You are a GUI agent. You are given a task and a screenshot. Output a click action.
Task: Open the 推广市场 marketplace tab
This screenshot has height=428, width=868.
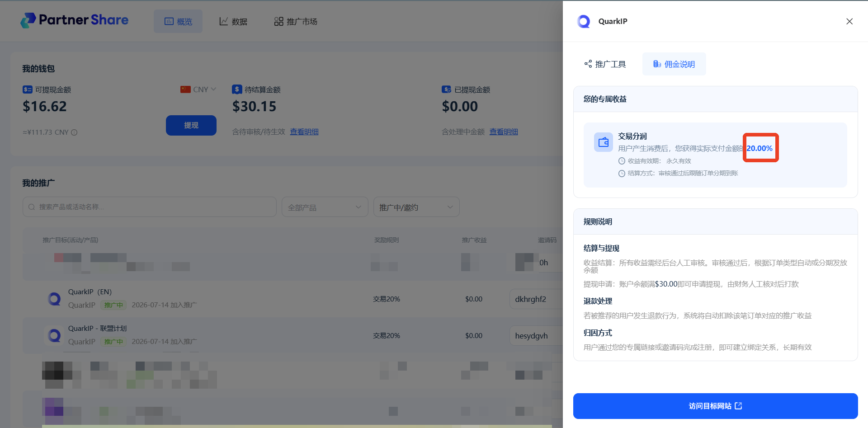click(x=296, y=21)
